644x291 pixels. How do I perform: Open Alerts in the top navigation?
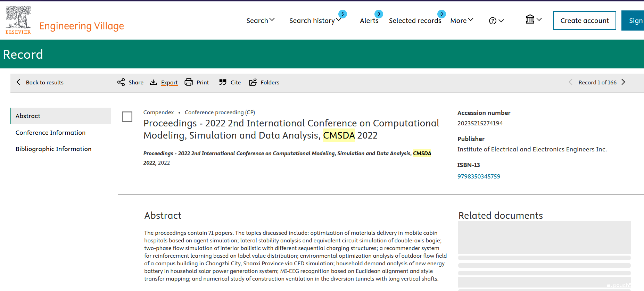pos(369,20)
